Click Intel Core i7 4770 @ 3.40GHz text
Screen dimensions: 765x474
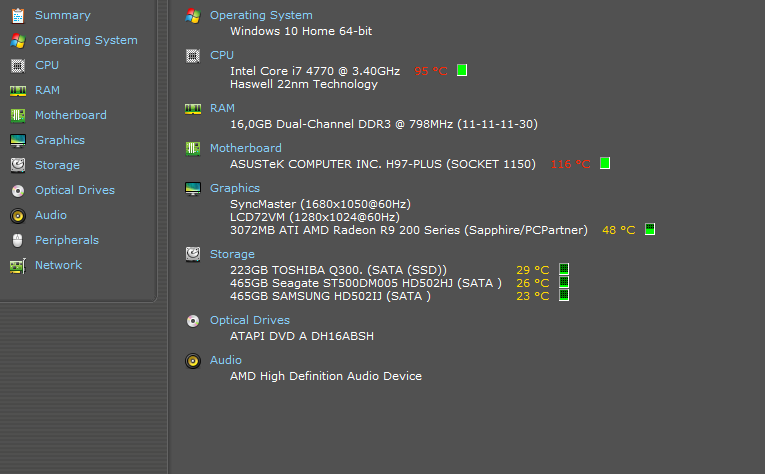click(315, 71)
